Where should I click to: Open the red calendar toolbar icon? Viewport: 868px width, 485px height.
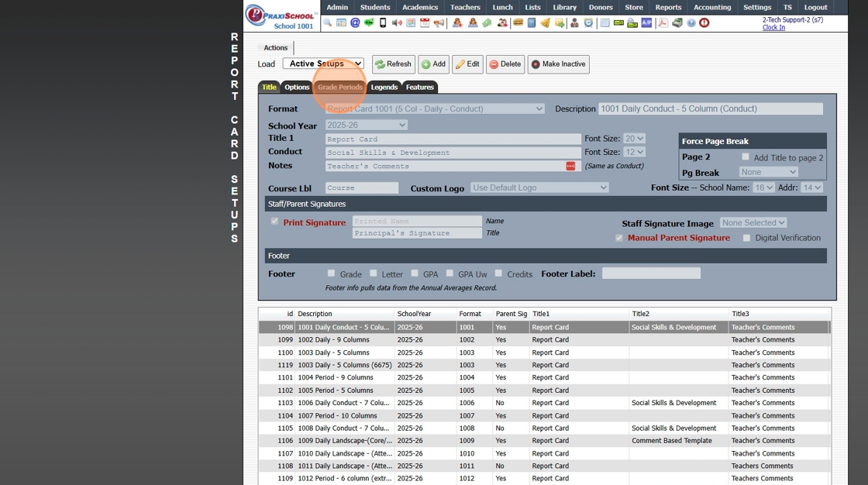coord(425,22)
